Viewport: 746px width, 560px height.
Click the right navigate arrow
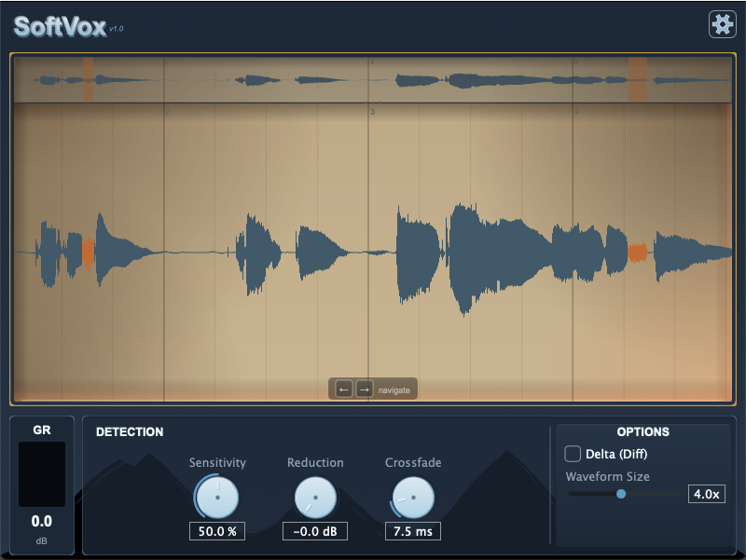pos(364,389)
